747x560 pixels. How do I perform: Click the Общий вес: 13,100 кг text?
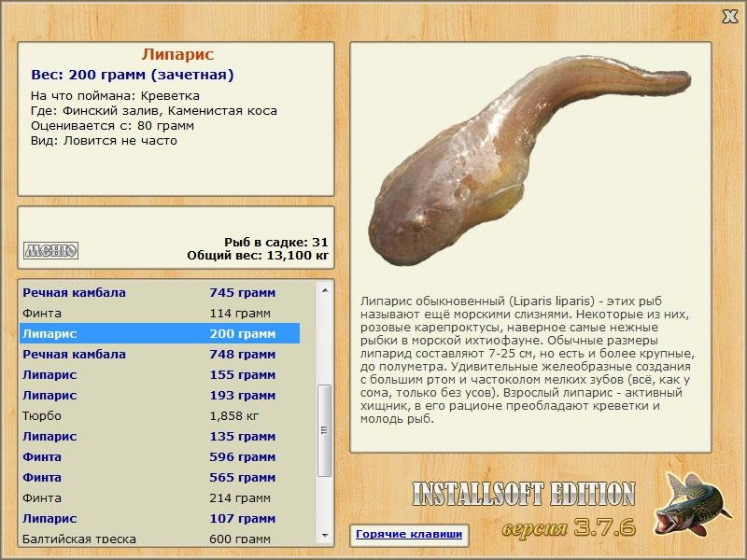(258, 255)
